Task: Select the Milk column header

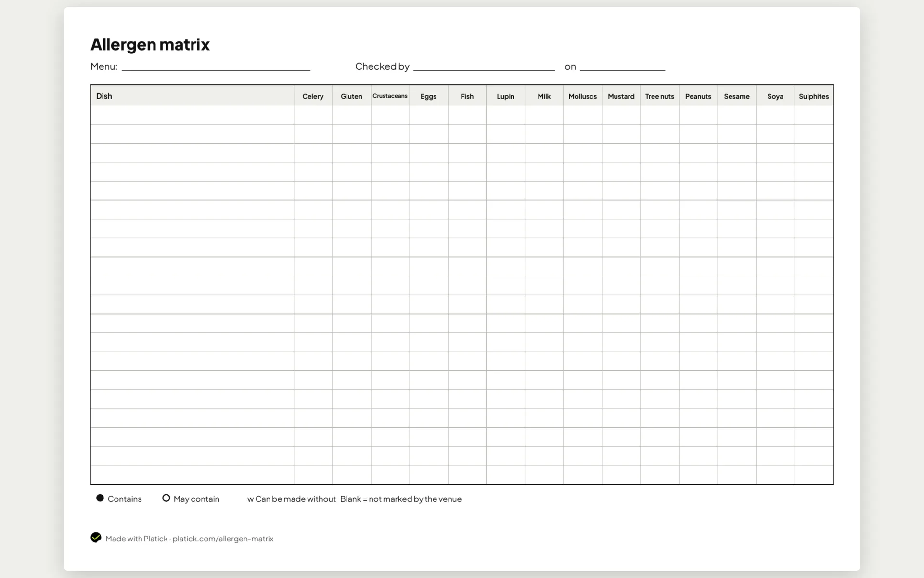Action: pyautogui.click(x=544, y=96)
